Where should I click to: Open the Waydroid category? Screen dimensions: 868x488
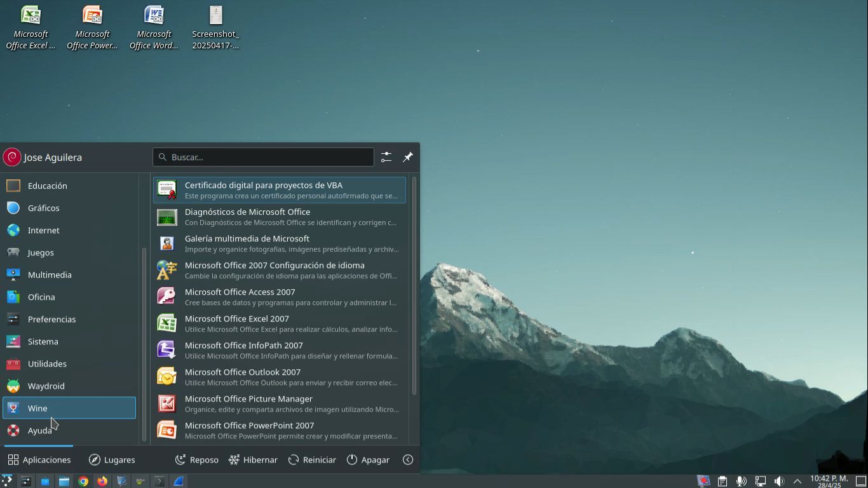point(69,386)
